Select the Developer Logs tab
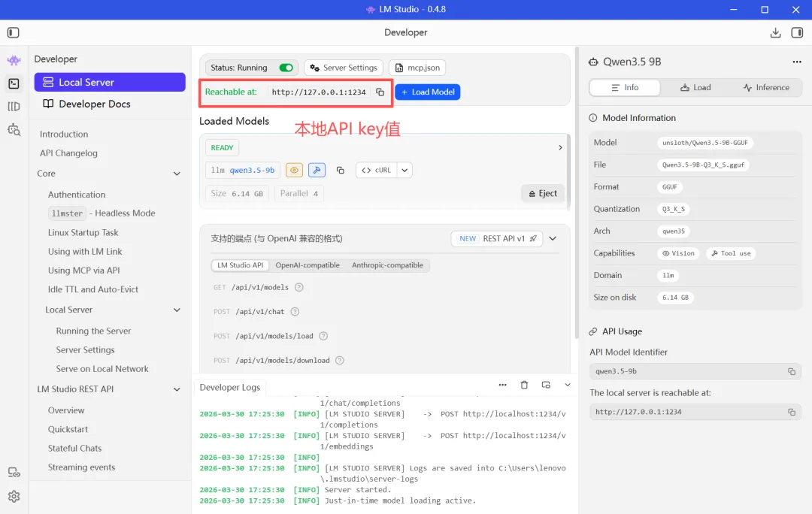The image size is (812, 514). tap(230, 388)
